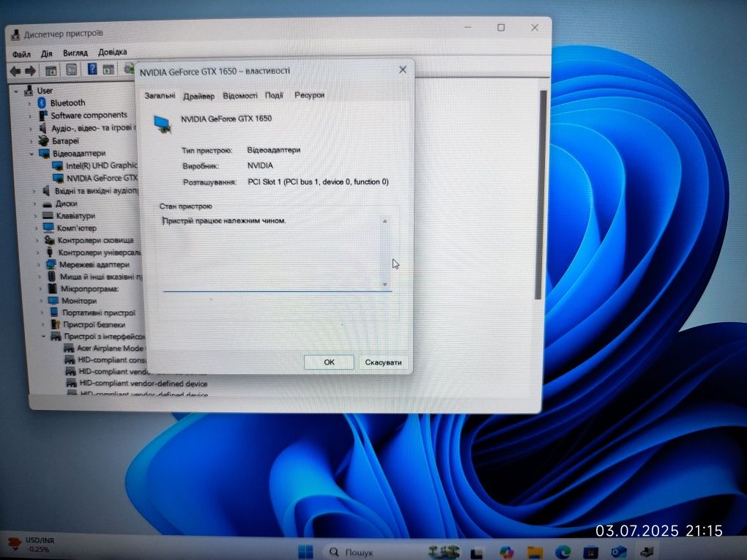Click the Properties toolbar icon

(x=72, y=70)
